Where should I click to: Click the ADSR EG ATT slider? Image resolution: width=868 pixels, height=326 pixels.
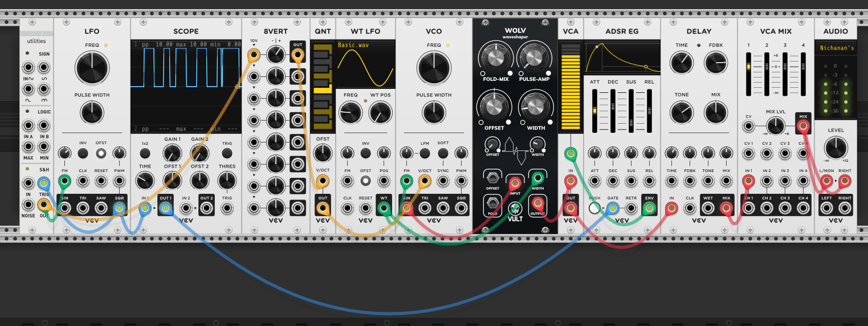point(594,111)
